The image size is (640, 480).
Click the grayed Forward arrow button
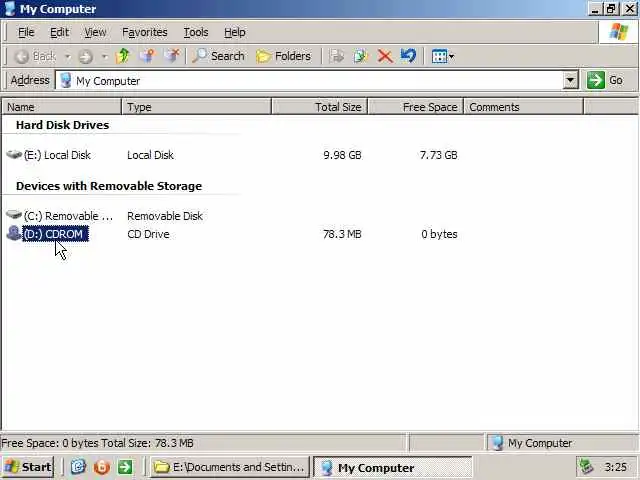pos(85,56)
